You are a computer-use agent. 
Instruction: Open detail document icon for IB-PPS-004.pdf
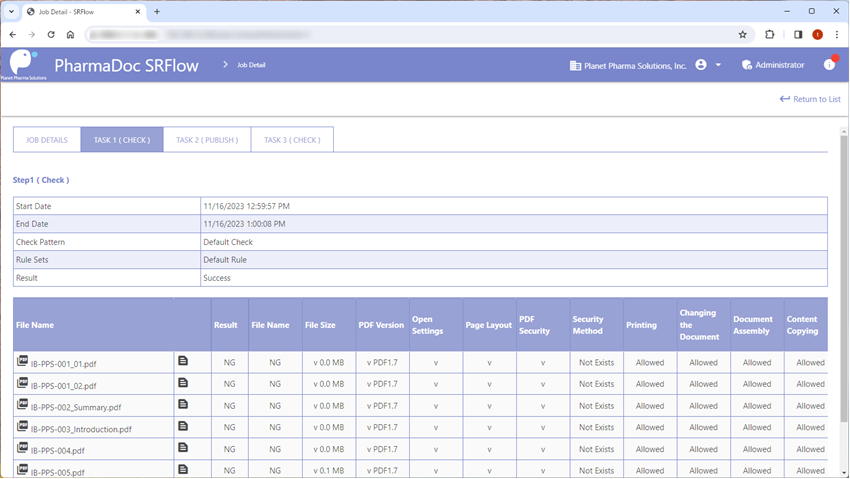(x=183, y=448)
